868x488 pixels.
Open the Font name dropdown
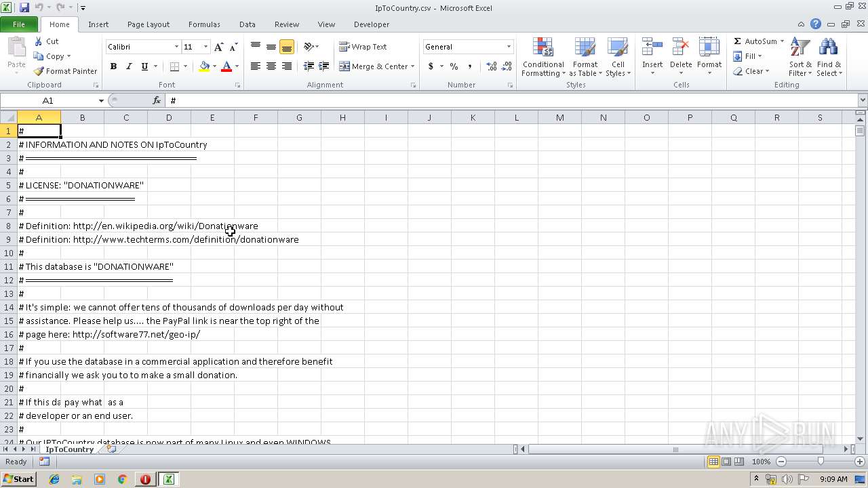tap(177, 47)
